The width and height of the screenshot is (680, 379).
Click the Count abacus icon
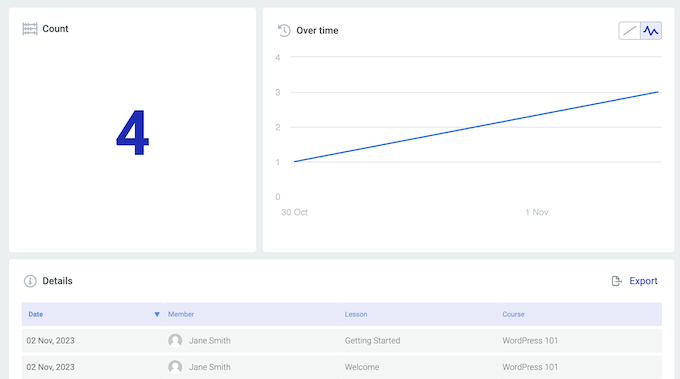pyautogui.click(x=30, y=29)
